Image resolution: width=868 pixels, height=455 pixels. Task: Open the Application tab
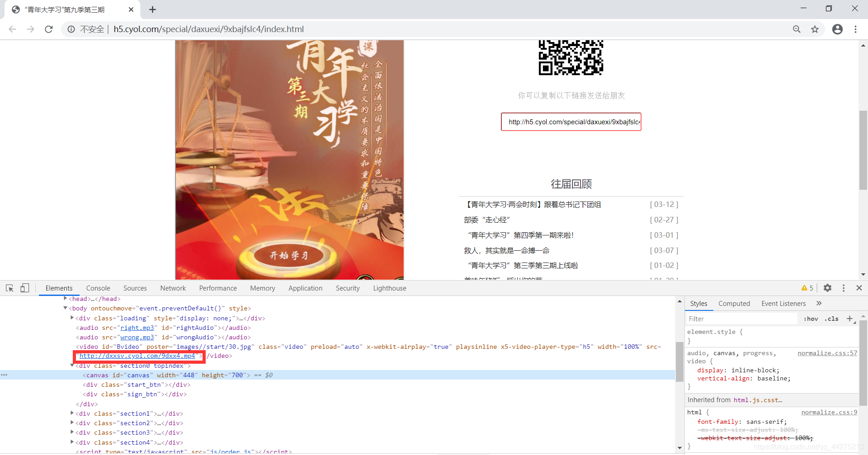[306, 288]
